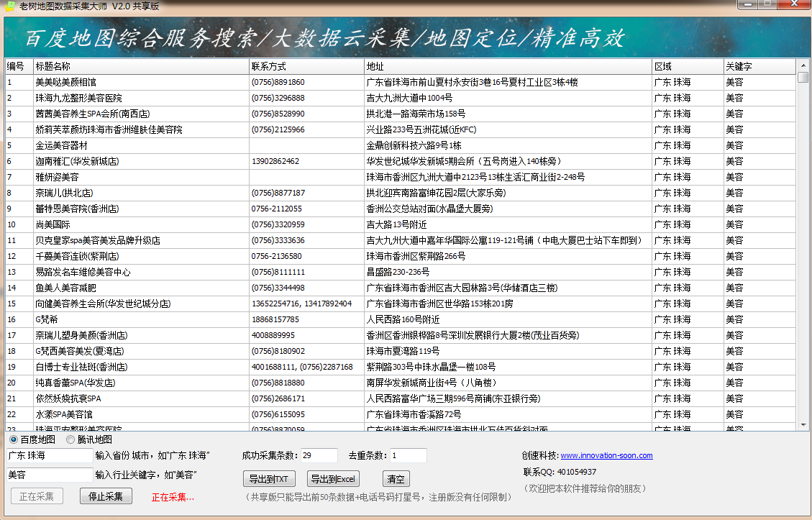The image size is (812, 520).
Task: Click the table scrollbar up arrow
Action: (x=803, y=65)
